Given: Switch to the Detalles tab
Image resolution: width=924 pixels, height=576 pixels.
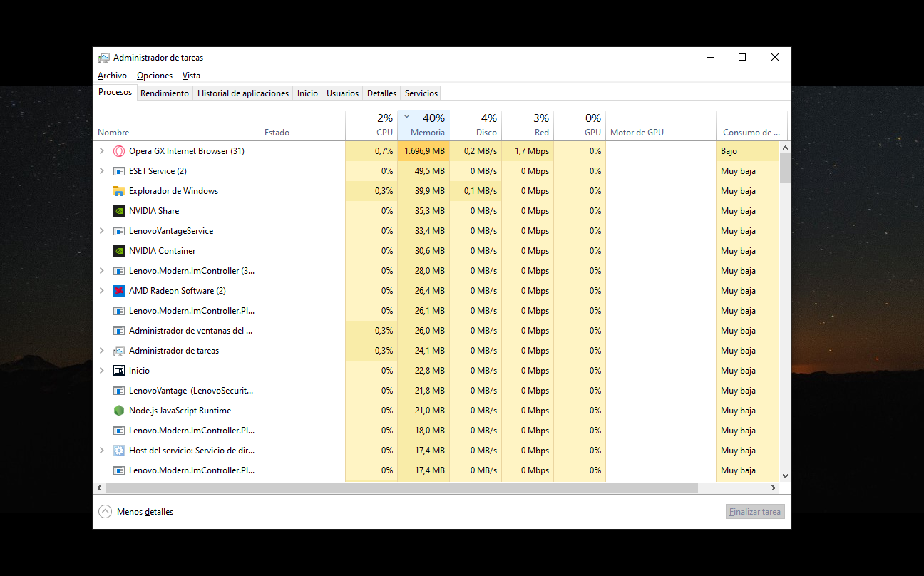Looking at the screenshot, I should [381, 93].
